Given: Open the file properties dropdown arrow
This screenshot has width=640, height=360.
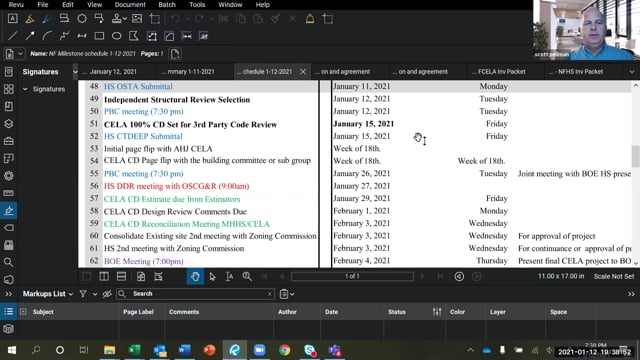Looking at the screenshot, I should click(20, 54).
